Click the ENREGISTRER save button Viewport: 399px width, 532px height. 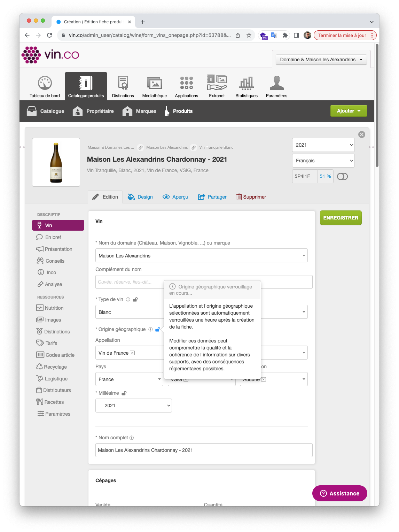pyautogui.click(x=341, y=218)
